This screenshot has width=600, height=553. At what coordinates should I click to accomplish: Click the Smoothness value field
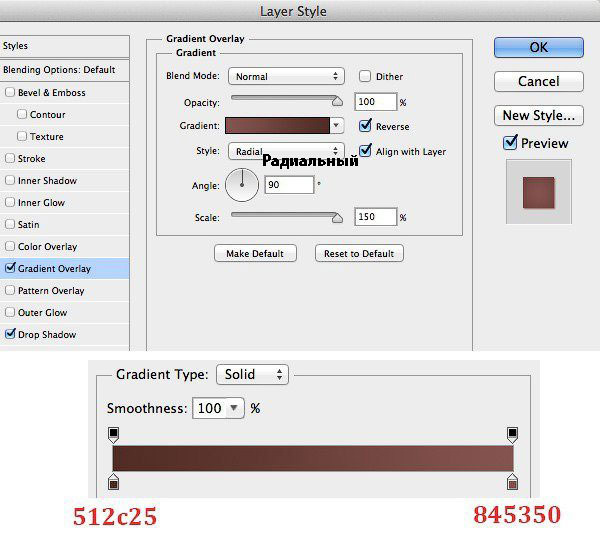(210, 408)
